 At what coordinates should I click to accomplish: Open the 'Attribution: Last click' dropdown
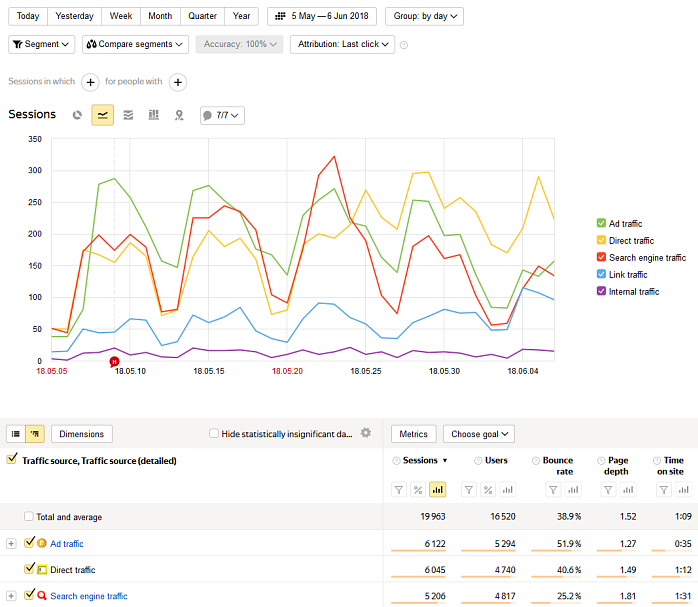coord(342,44)
